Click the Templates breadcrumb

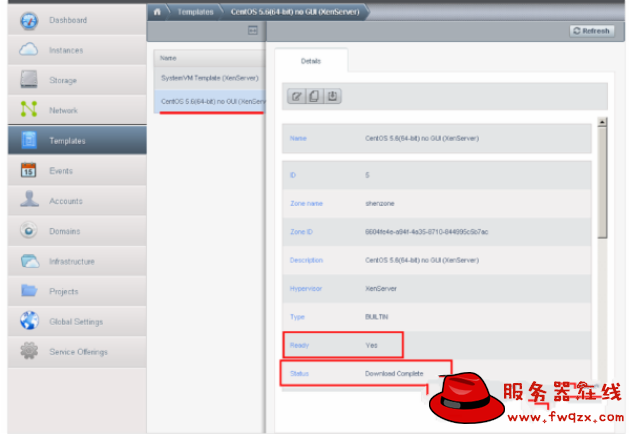(x=195, y=12)
